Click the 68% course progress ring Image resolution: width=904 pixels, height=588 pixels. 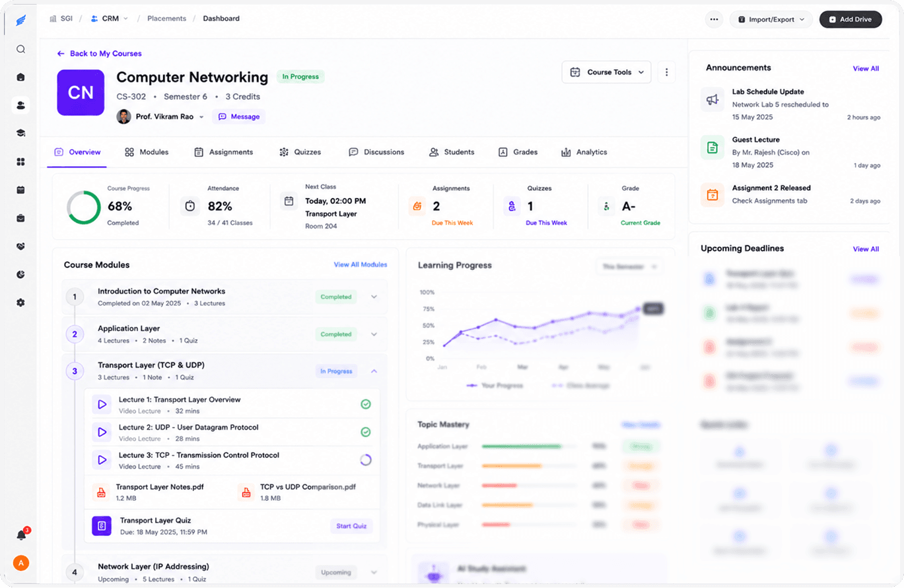84,207
